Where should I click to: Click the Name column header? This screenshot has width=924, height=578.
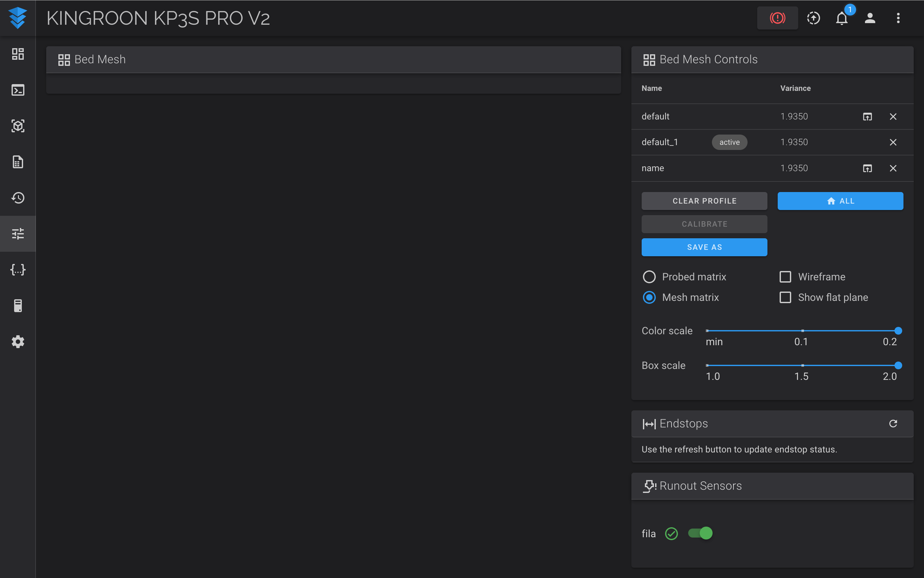651,88
